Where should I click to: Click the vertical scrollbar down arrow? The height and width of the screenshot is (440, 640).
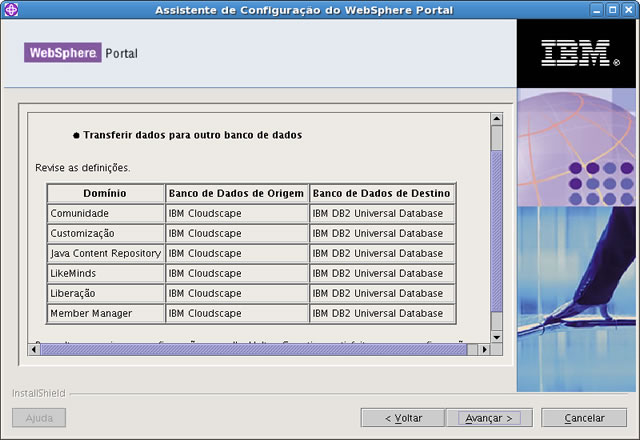(496, 337)
